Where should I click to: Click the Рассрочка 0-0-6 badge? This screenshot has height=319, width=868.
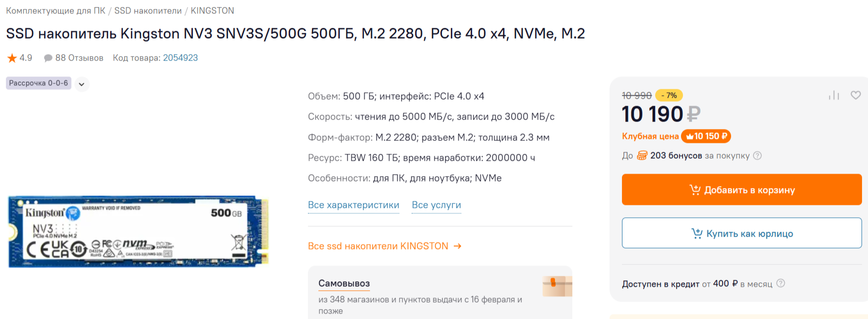point(39,83)
